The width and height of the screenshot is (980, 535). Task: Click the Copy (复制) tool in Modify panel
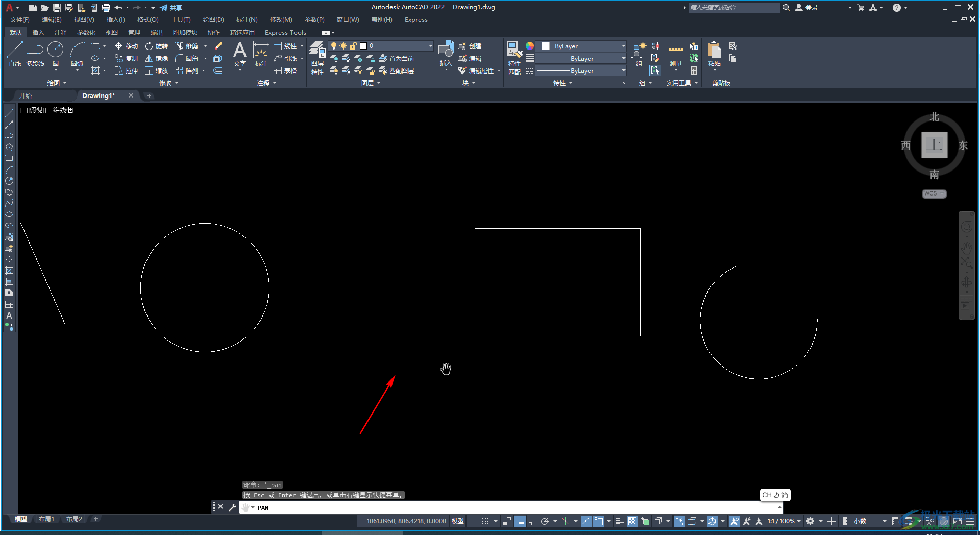click(x=126, y=58)
